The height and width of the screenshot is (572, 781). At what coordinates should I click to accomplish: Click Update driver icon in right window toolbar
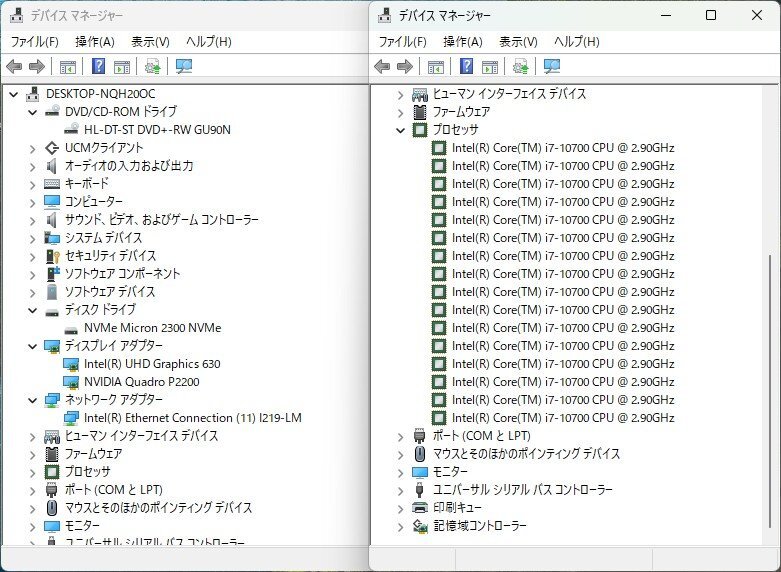click(521, 66)
